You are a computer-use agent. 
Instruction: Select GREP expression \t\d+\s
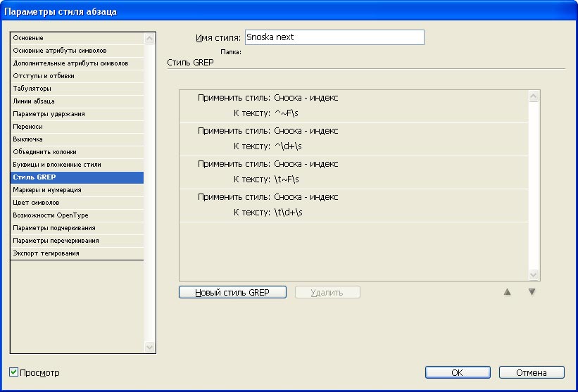pos(288,213)
